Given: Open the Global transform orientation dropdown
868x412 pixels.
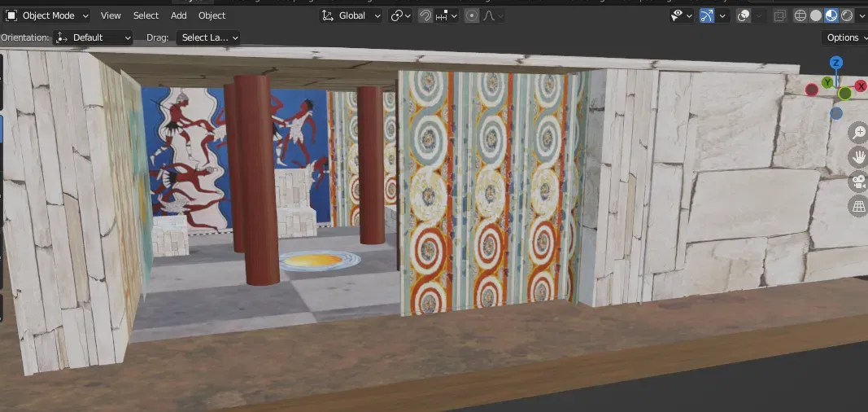Looking at the screenshot, I should [351, 15].
